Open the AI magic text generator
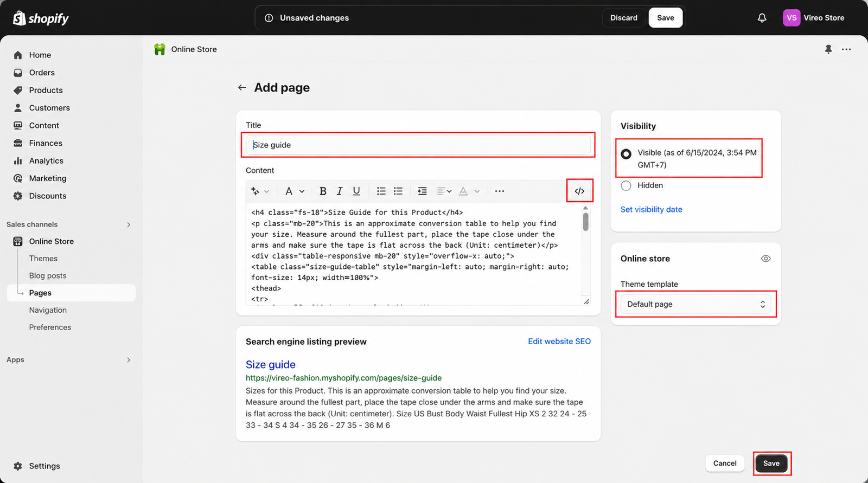This screenshot has width=868, height=483. 256,191
